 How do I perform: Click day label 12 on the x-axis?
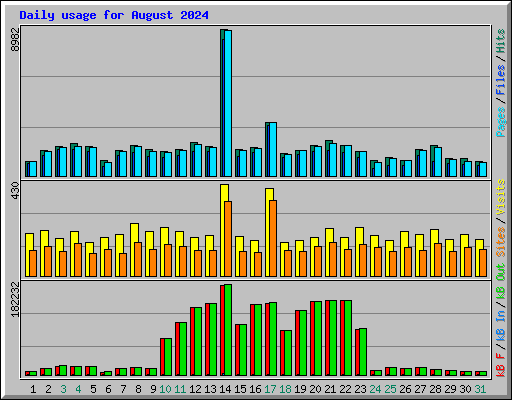[195, 389]
